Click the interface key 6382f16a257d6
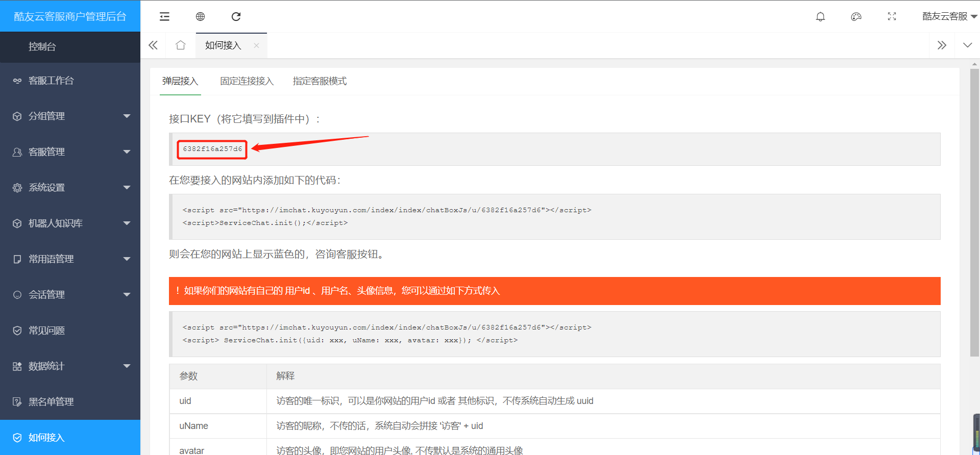Viewport: 980px width, 455px height. click(212, 149)
